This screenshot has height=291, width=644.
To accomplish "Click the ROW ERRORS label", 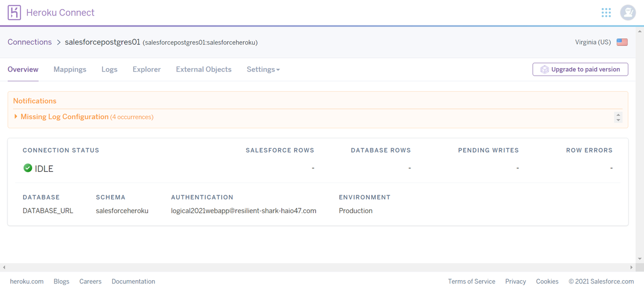I will point(589,150).
